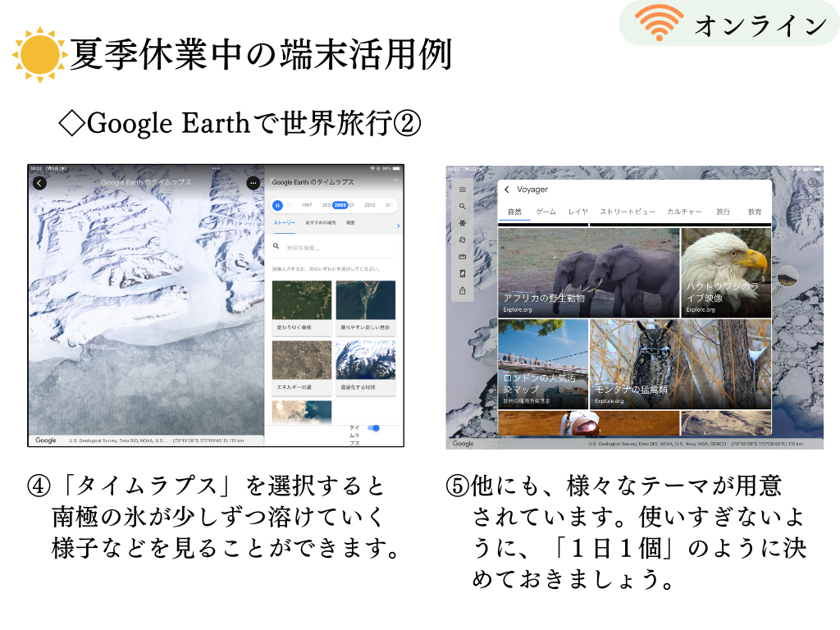Select the 自然 tab in Voyager
The image size is (840, 630).
coord(515,212)
